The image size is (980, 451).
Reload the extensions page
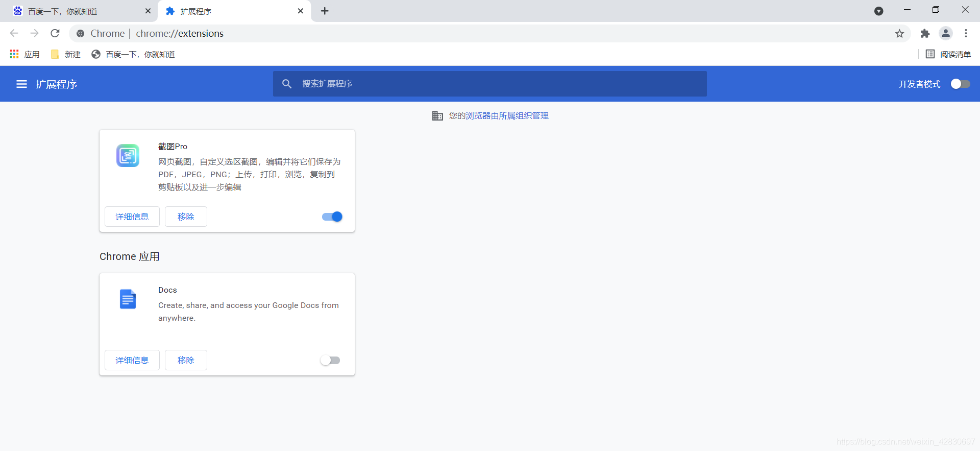pyautogui.click(x=55, y=33)
